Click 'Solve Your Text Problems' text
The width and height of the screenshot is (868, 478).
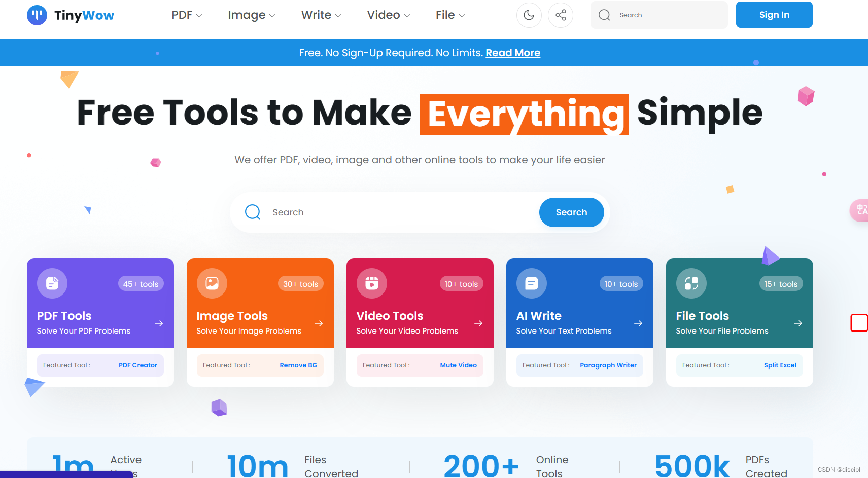564,331
